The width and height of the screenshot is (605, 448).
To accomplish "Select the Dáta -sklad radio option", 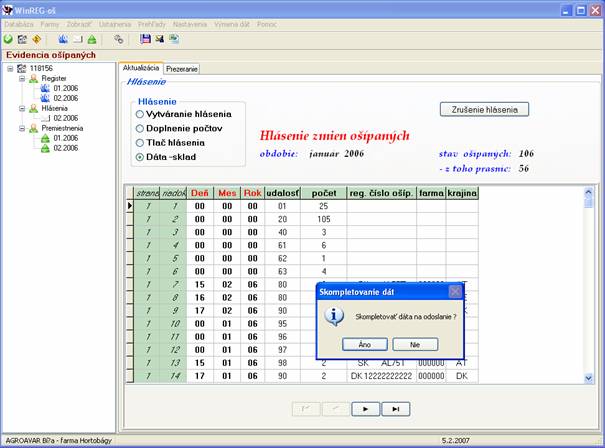I will coord(140,157).
